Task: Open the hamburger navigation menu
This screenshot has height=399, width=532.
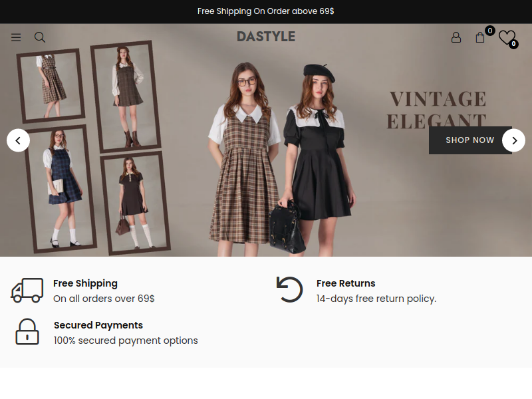Action: click(x=16, y=37)
